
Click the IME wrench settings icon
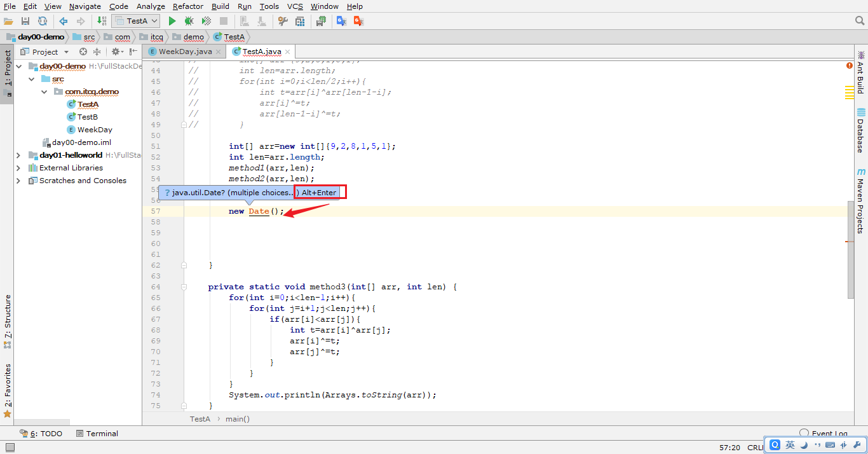pyautogui.click(x=857, y=445)
